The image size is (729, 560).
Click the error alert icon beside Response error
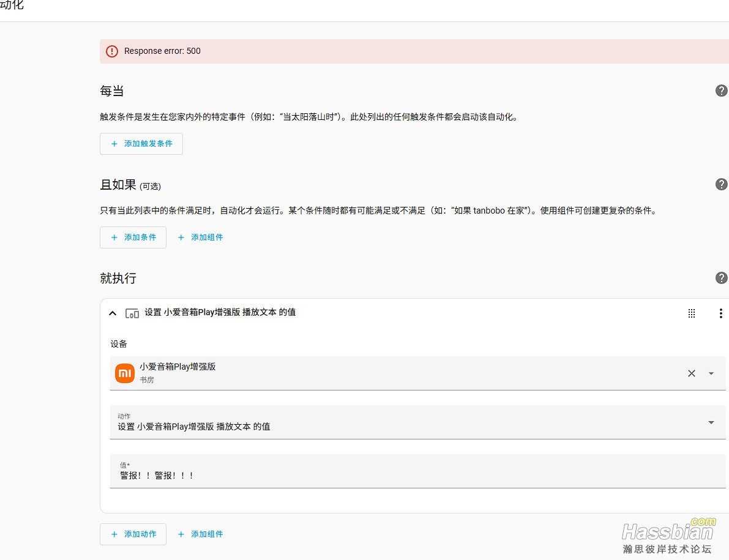(112, 51)
